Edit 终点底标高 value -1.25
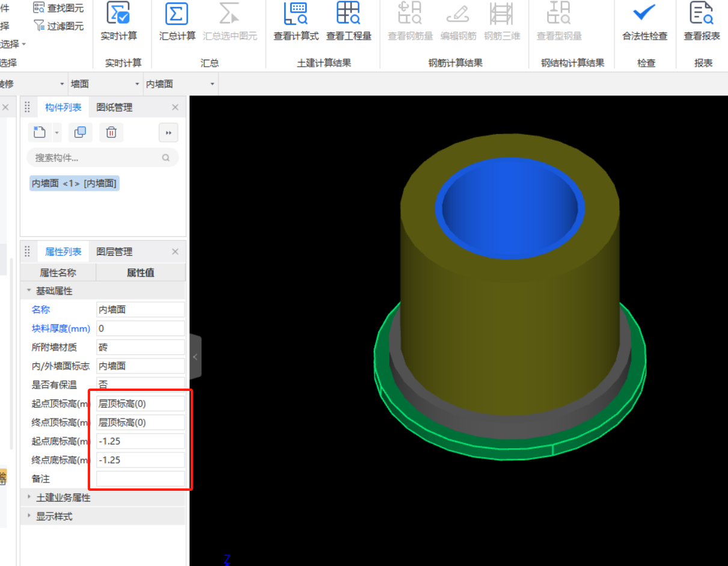Image resolution: width=728 pixels, height=566 pixels. pos(141,460)
